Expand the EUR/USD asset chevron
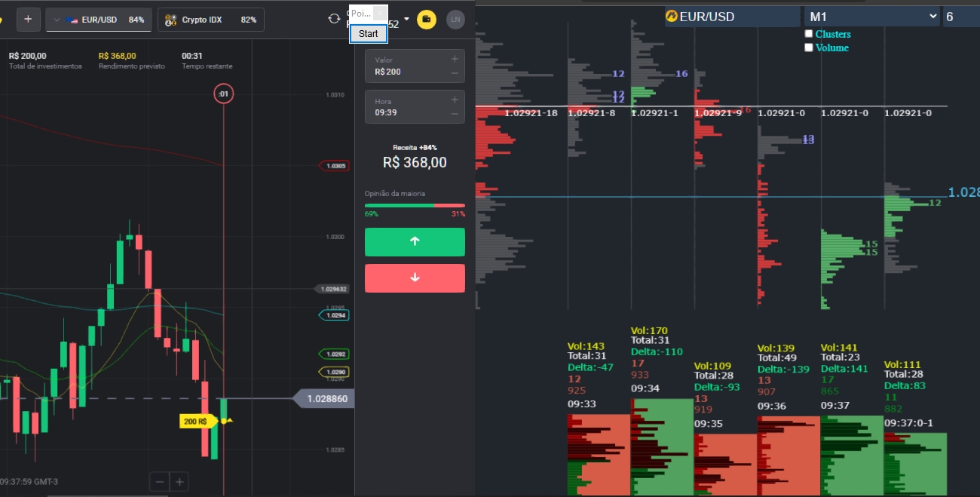980x497 pixels. pos(57,20)
